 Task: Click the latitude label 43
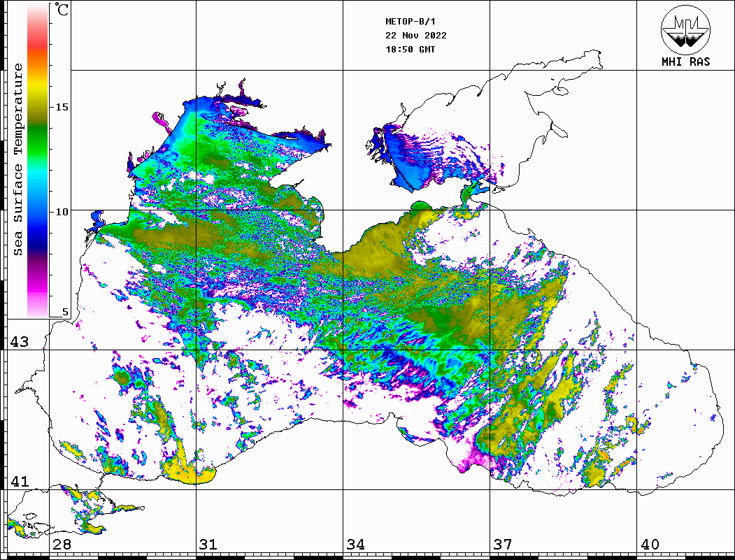coord(20,342)
